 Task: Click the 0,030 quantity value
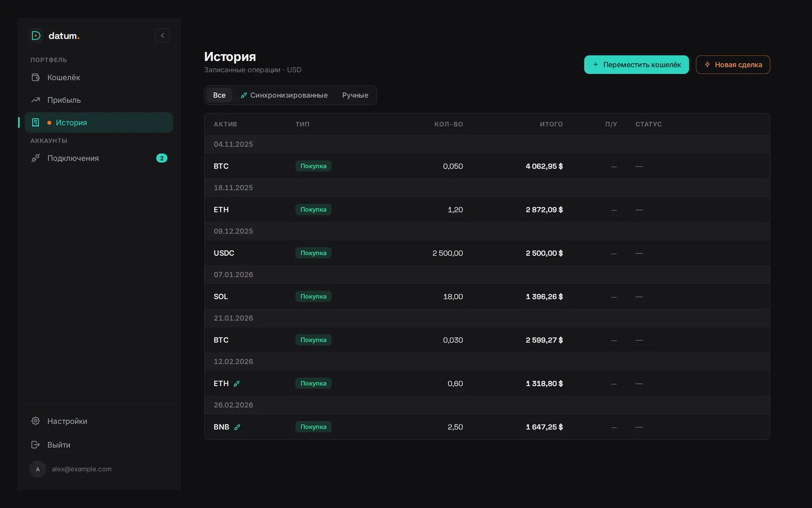(453, 340)
